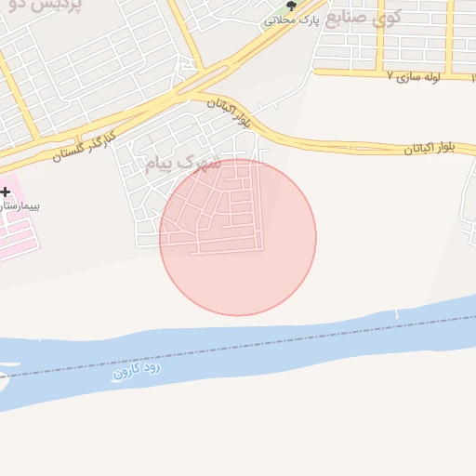Screen dimensions: 476x476
Task: Click the green park area patch
Action: [x=274, y=19]
